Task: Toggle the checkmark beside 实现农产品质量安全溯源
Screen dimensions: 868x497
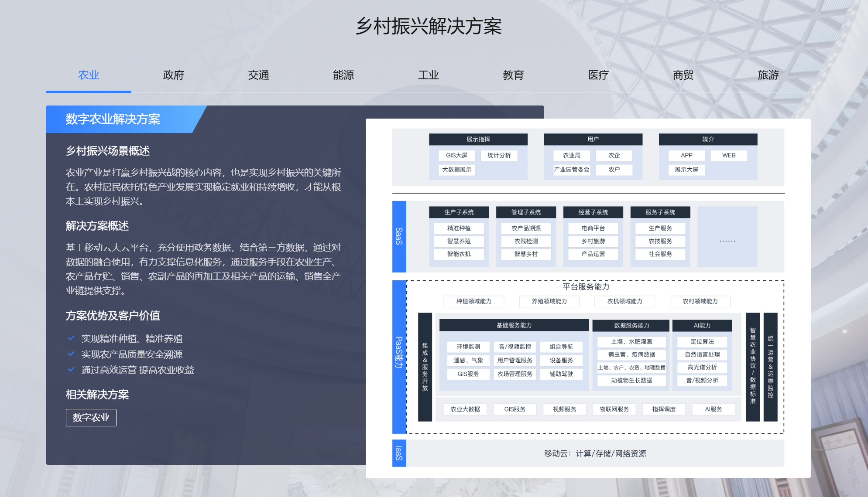Action: coord(71,354)
